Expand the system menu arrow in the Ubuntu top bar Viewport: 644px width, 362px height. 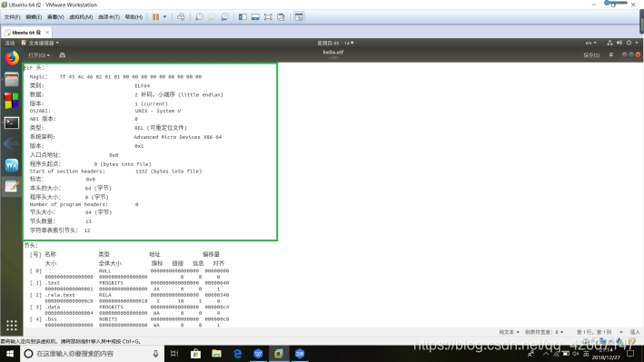pyautogui.click(x=637, y=43)
